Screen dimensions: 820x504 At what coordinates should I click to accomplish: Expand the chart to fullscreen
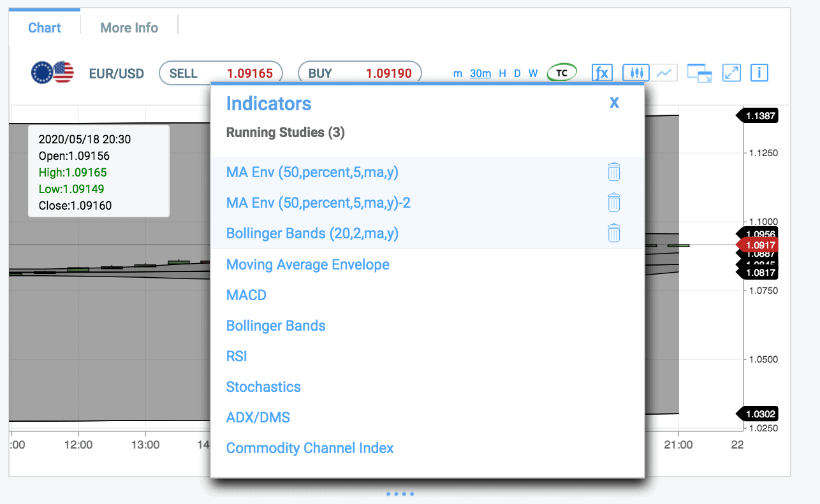(x=731, y=73)
